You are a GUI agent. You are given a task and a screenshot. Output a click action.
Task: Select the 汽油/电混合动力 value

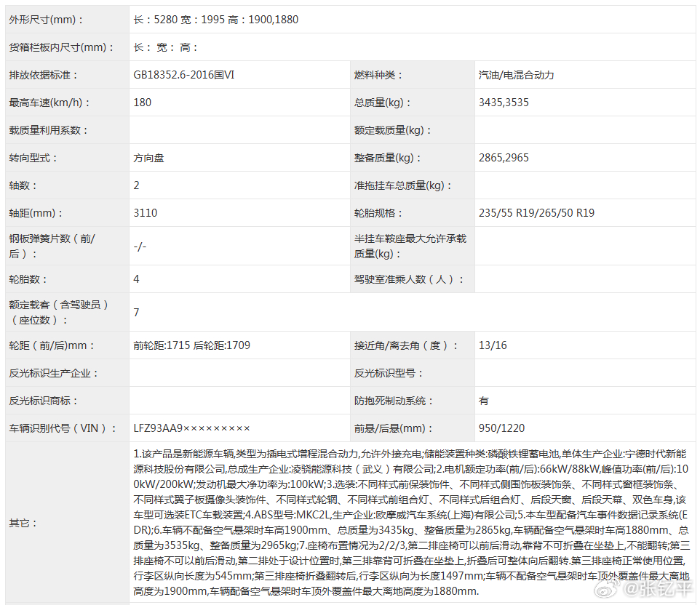point(516,75)
